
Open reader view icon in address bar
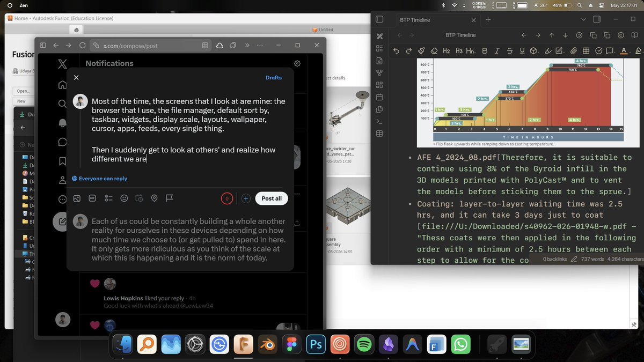205,46
